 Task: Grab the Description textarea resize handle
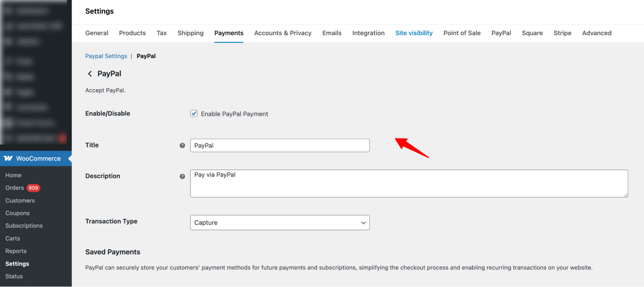coord(626,195)
